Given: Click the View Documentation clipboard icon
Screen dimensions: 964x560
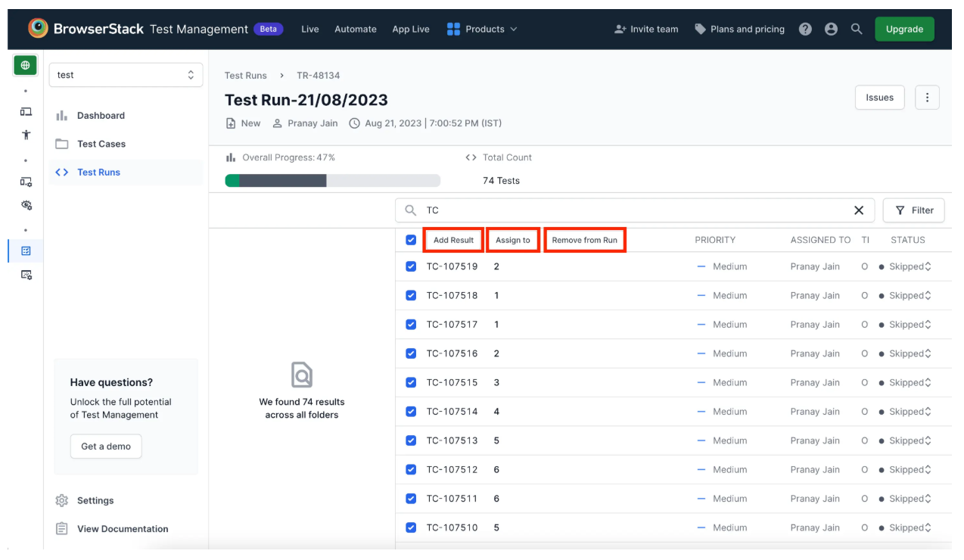Looking at the screenshot, I should coord(62,529).
